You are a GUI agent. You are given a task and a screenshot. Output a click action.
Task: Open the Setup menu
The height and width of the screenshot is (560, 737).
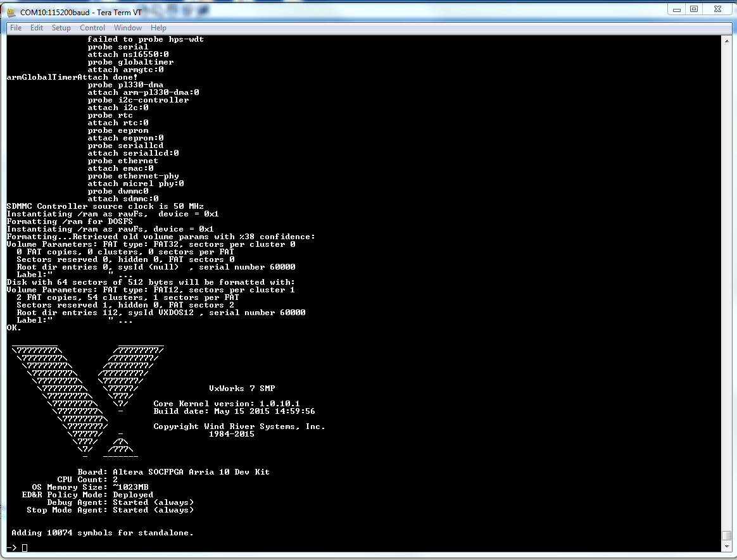(x=61, y=28)
